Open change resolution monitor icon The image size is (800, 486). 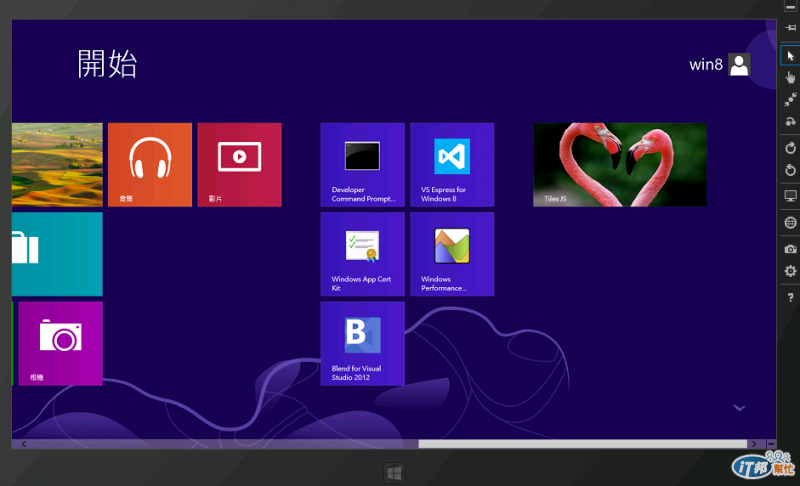[790, 196]
